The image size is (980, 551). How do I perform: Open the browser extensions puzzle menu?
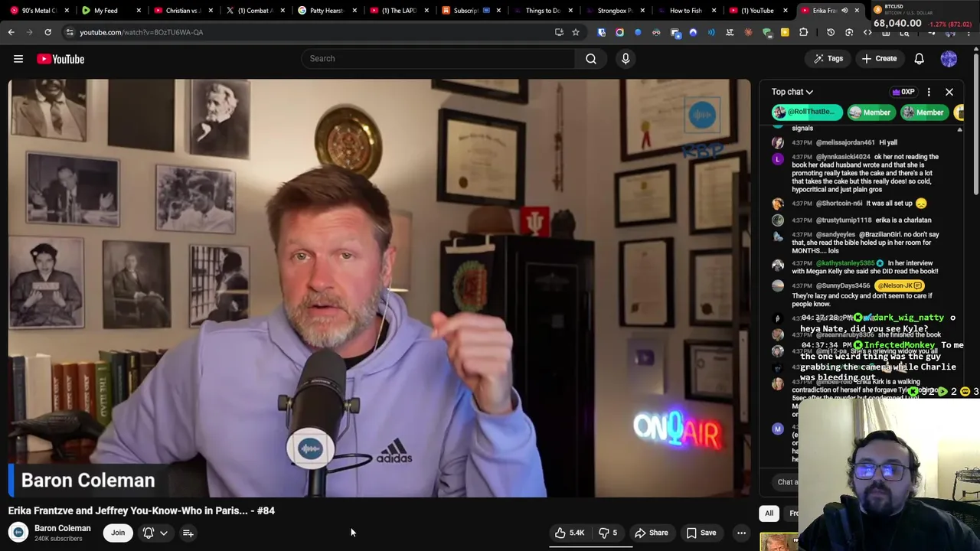[803, 32]
